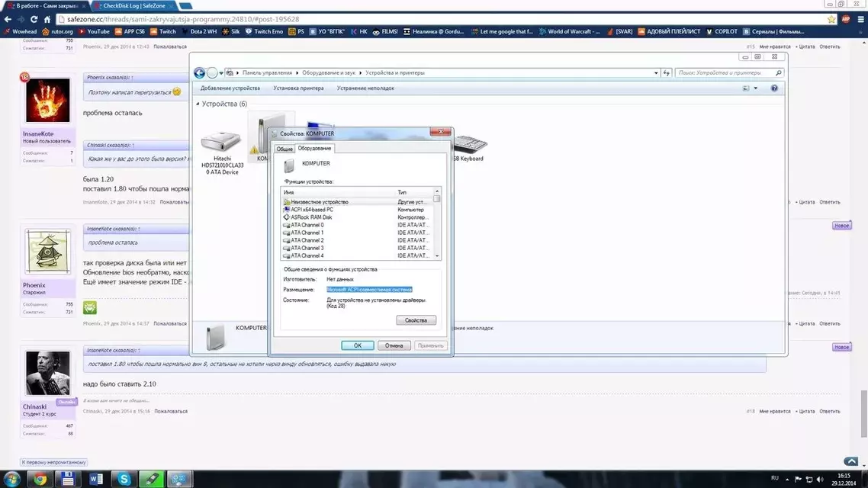Refresh the Устройства и принтеры address bar
This screenshot has width=868, height=488.
(x=667, y=73)
